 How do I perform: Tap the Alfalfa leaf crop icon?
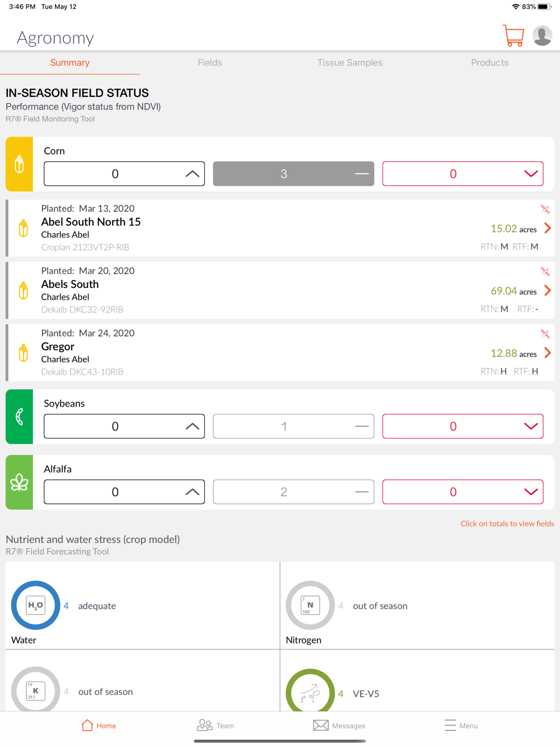click(x=19, y=482)
